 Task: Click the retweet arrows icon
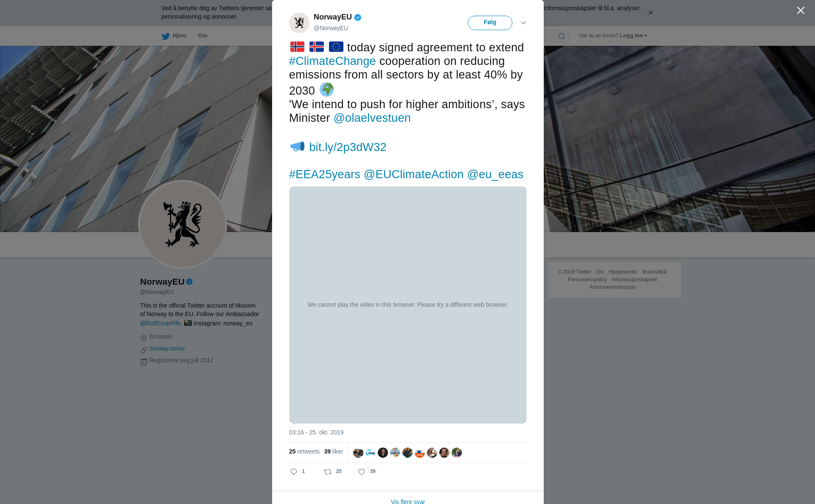(328, 472)
